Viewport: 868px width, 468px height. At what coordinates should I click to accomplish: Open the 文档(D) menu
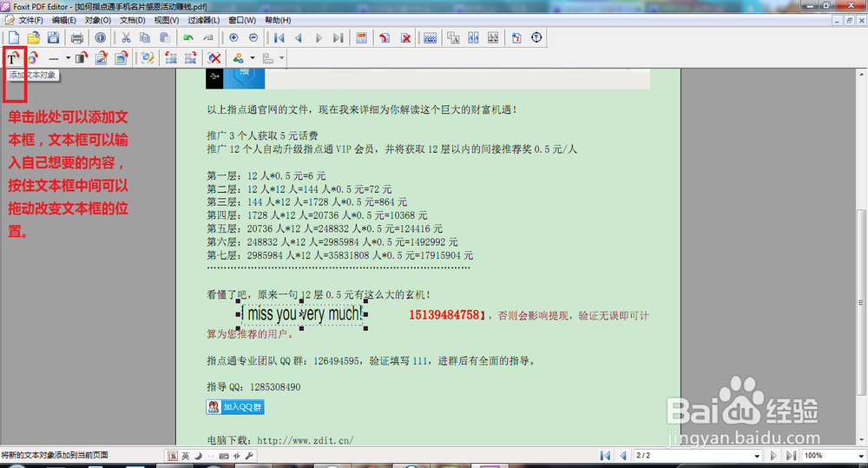click(132, 20)
